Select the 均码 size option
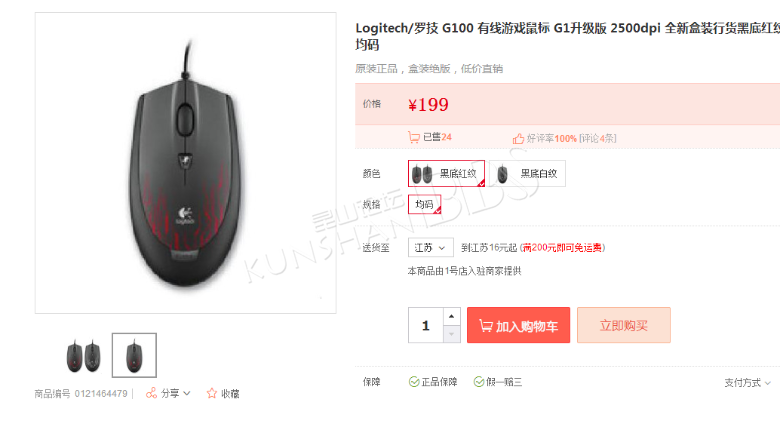 coord(424,204)
